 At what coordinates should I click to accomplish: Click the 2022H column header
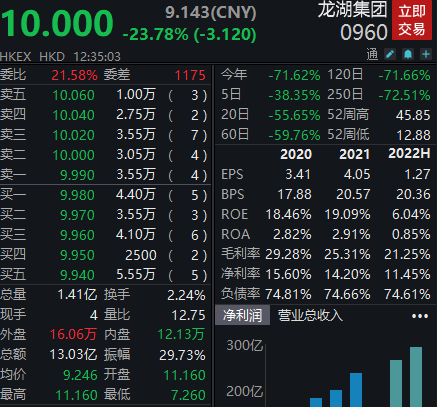[409, 153]
